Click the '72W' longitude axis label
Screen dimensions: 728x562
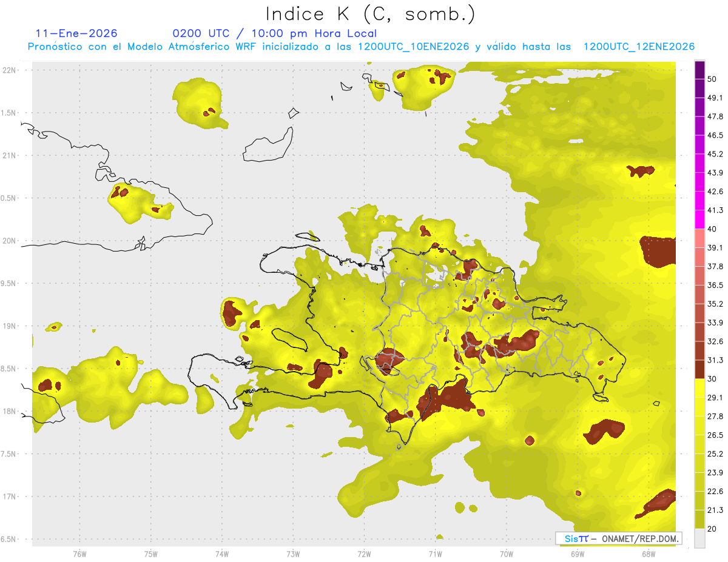point(364,554)
